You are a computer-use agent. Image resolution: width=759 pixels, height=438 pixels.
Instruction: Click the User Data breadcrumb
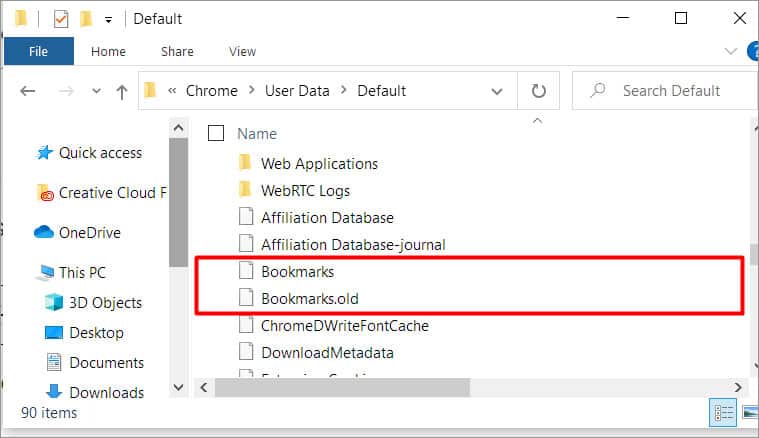pos(297,91)
